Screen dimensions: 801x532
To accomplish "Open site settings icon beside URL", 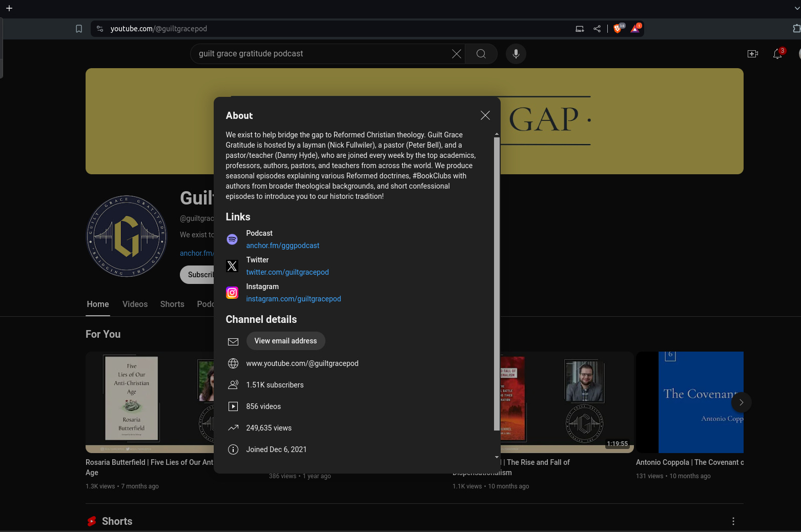I will pyautogui.click(x=100, y=29).
